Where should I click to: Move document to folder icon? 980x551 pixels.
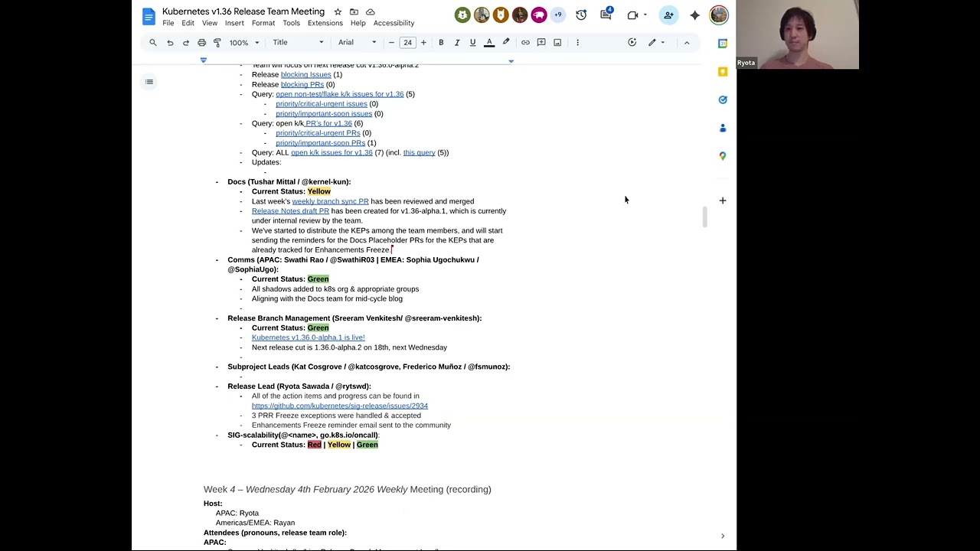(x=354, y=12)
